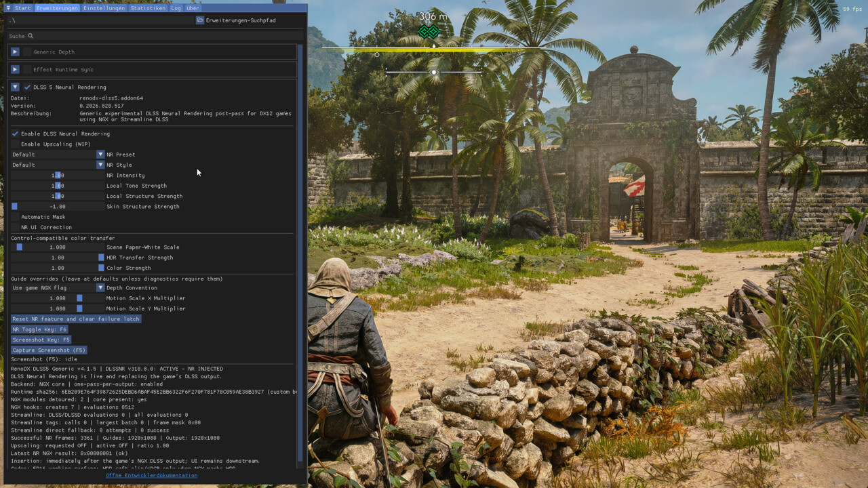Click the HDR Transfer Strength slider
Viewport: 868px width, 488px height.
click(x=58, y=258)
